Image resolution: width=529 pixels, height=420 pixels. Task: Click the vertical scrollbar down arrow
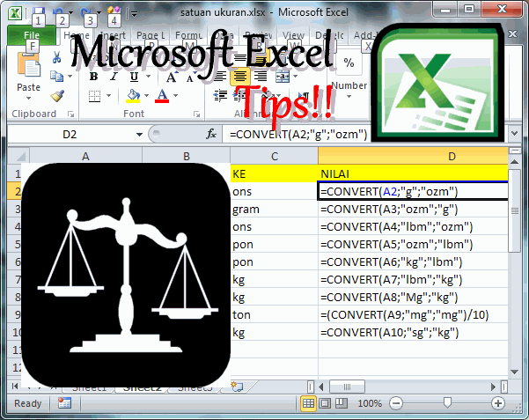click(x=515, y=372)
